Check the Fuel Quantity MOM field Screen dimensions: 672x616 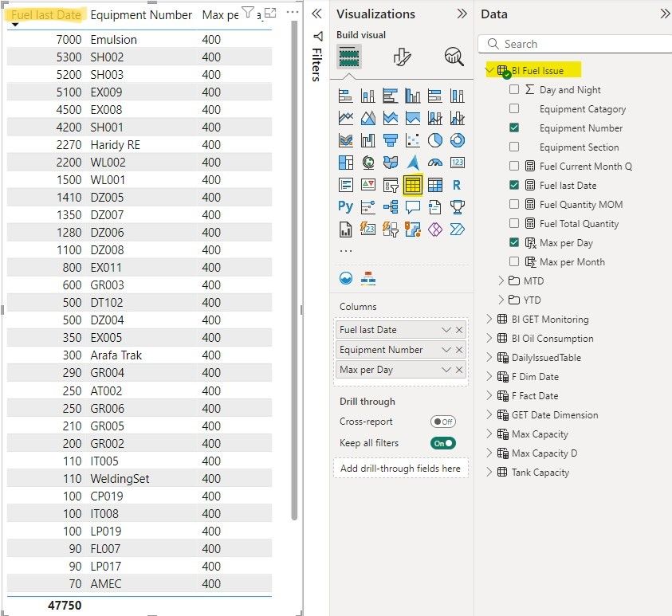514,204
